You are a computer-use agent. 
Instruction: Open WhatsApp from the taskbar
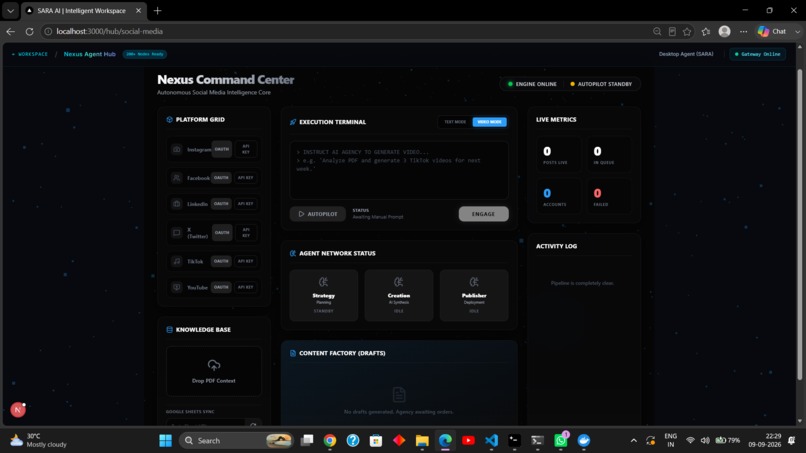[x=561, y=441]
